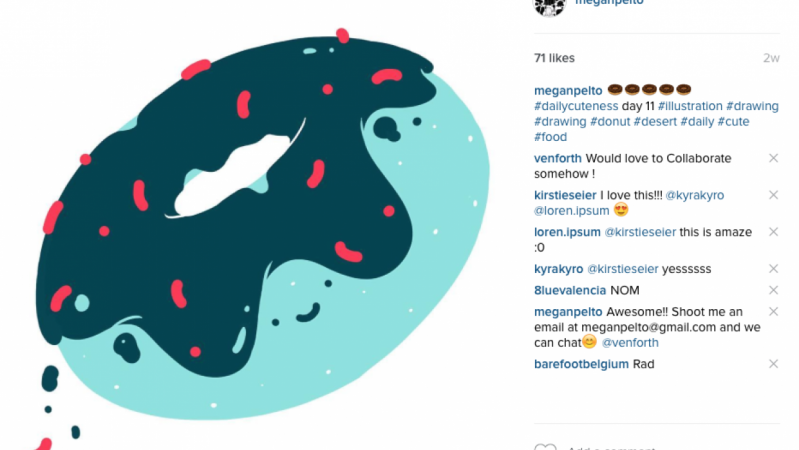Viewport: 799px width, 450px height.
Task: Delete 8luevalencia's NOM comment X icon
Action: (773, 290)
